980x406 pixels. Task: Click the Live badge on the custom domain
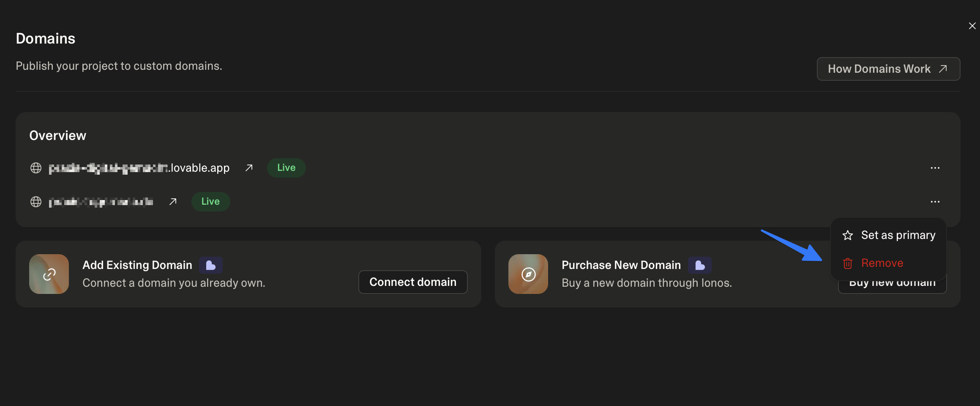pos(210,201)
